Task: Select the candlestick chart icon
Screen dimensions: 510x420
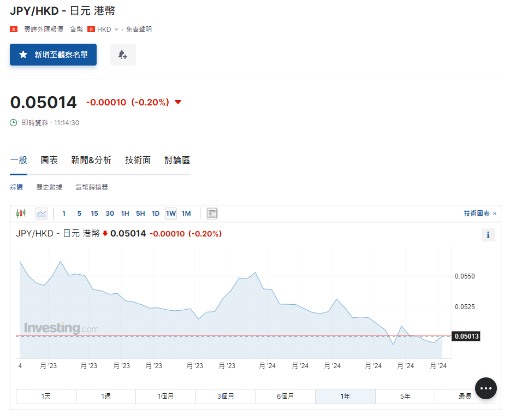Action: pyautogui.click(x=21, y=213)
